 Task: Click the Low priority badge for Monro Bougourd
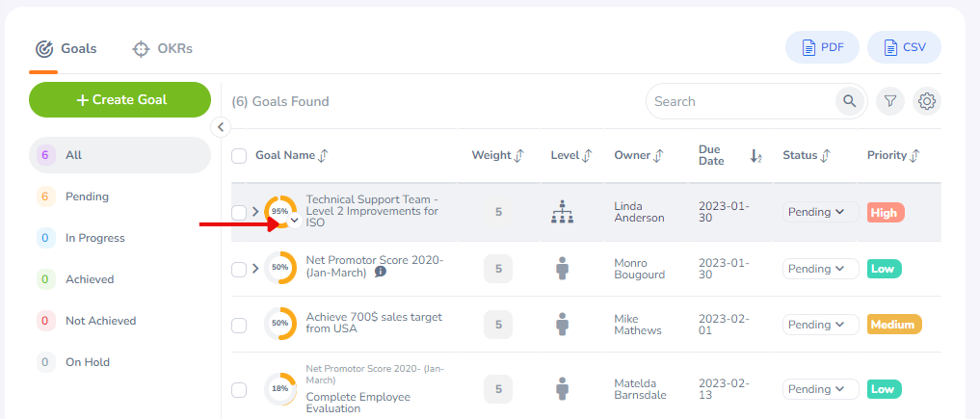click(885, 269)
